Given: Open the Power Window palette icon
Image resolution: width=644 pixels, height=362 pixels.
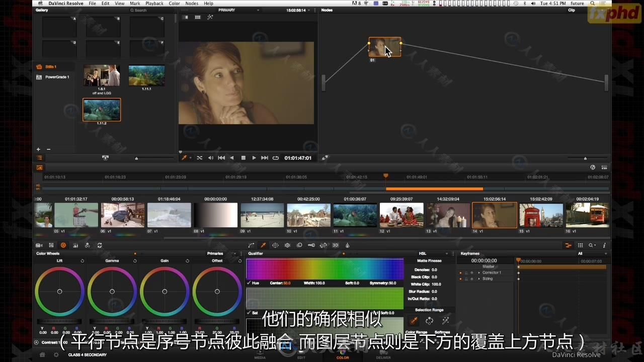Looking at the screenshot, I should tap(275, 245).
